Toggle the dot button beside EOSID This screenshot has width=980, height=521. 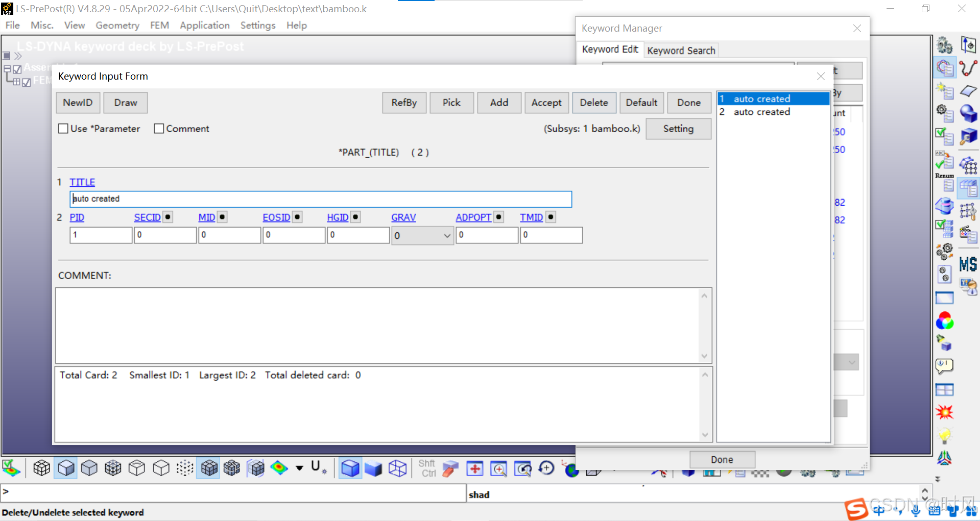[x=297, y=217]
